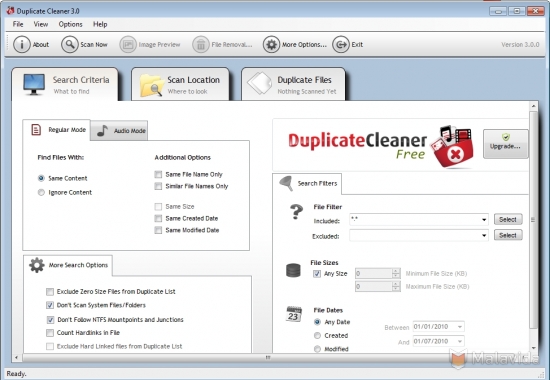Open And date picker dropdown
This screenshot has width=550, height=380.
point(460,341)
